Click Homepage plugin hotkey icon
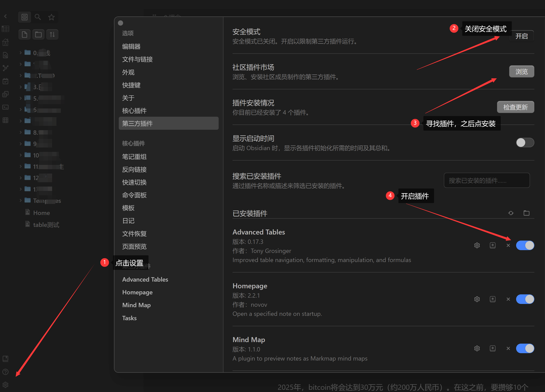The height and width of the screenshot is (392, 545). pyautogui.click(x=493, y=299)
